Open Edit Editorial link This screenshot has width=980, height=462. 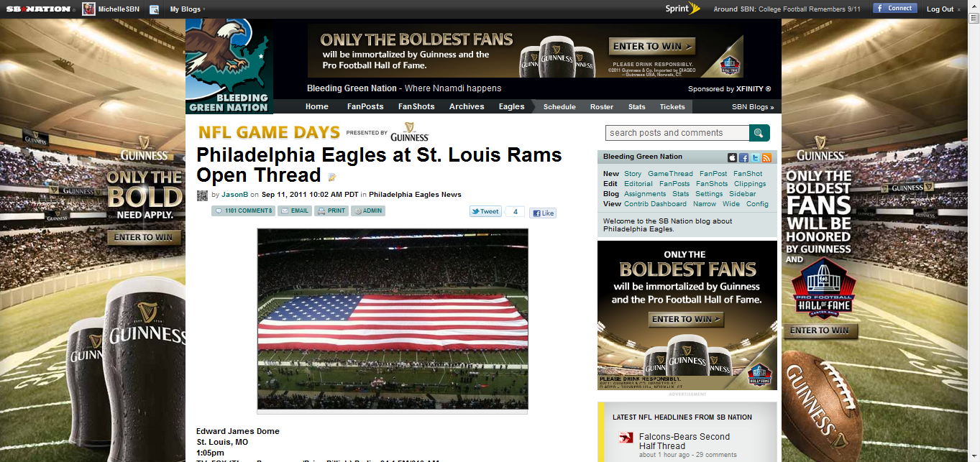coord(638,184)
